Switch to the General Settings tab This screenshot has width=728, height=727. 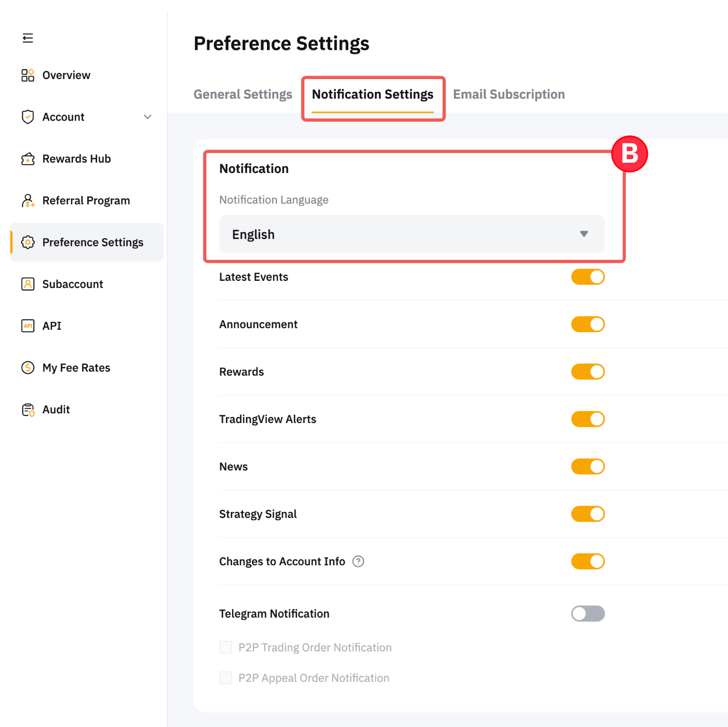(x=243, y=94)
